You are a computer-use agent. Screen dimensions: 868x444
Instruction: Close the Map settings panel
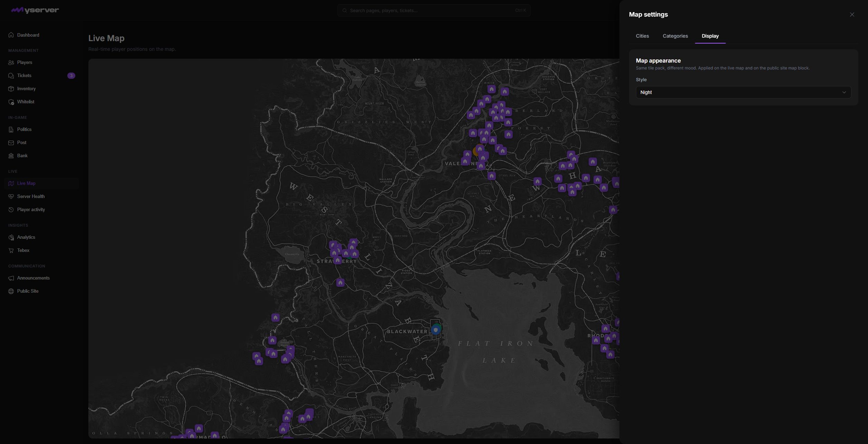[x=852, y=15]
